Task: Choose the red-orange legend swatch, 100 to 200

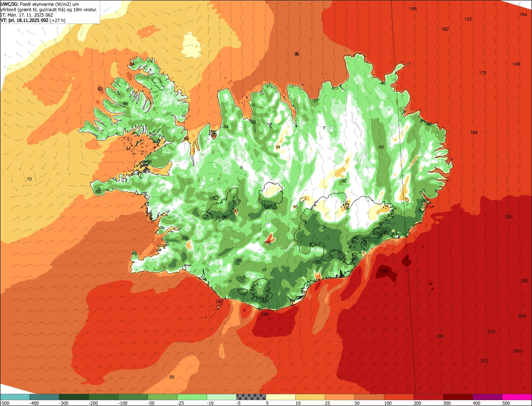Action: 399,397
